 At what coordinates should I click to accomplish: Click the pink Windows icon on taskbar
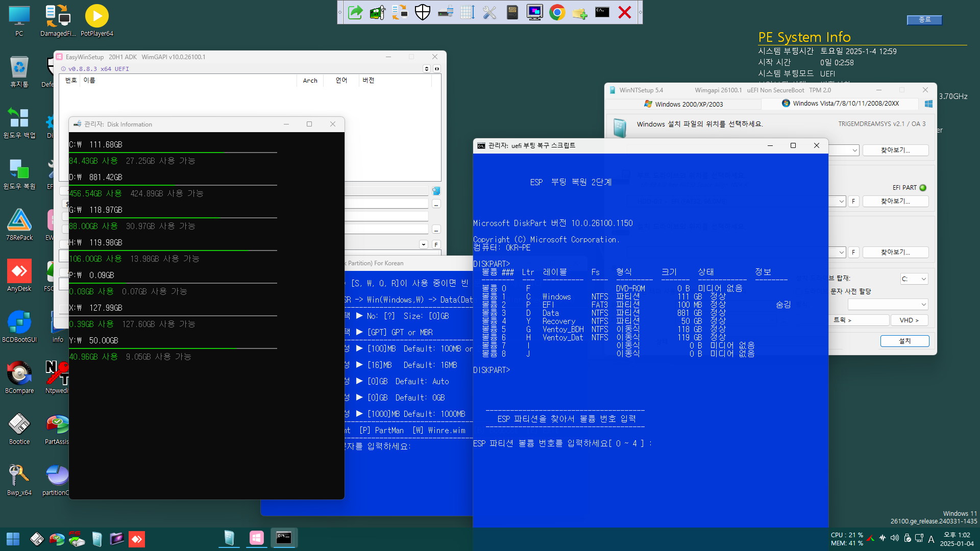click(256, 538)
